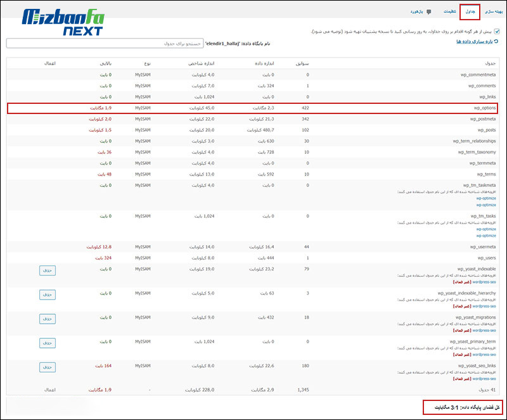Click the total database size 3/1 مگابایت text
Viewport: 507px width, 420px height.
(x=467, y=407)
